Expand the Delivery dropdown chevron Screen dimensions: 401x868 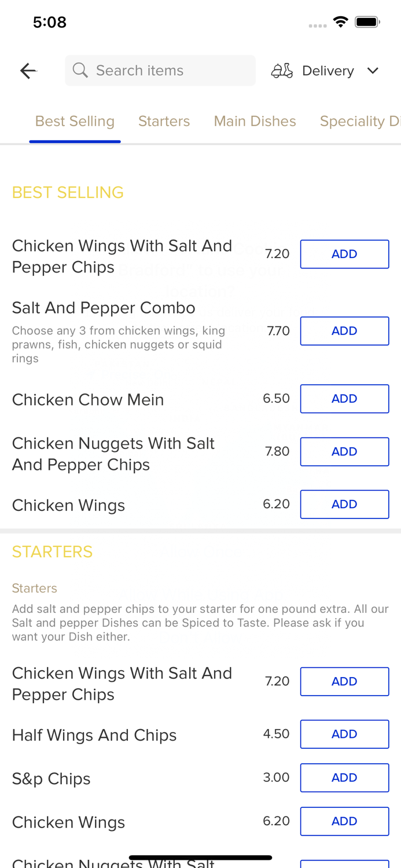373,71
